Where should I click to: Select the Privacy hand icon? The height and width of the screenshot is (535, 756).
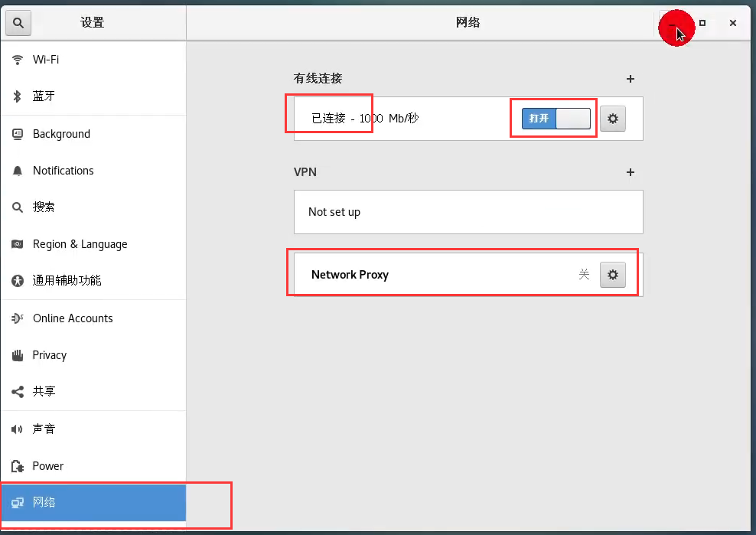click(x=18, y=355)
